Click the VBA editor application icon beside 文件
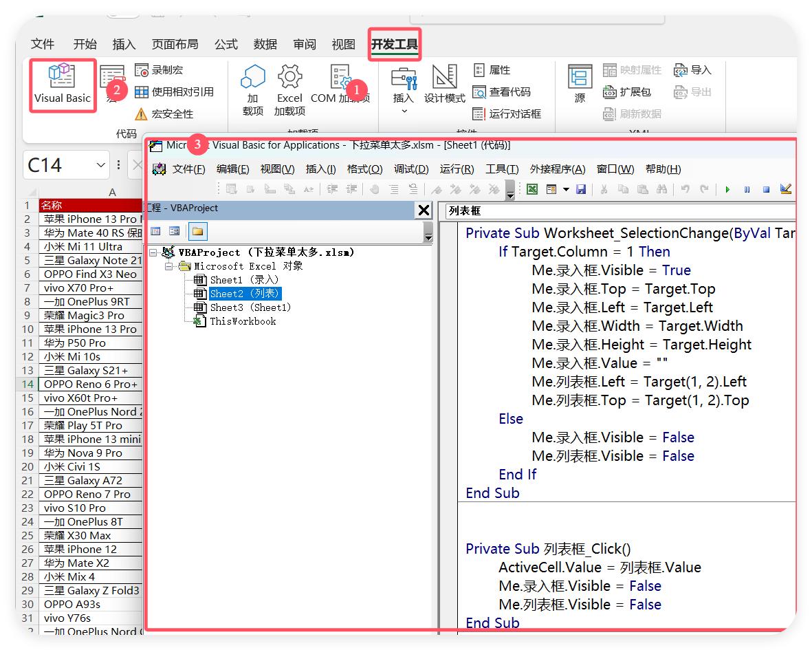This screenshot has width=812, height=650. click(159, 169)
